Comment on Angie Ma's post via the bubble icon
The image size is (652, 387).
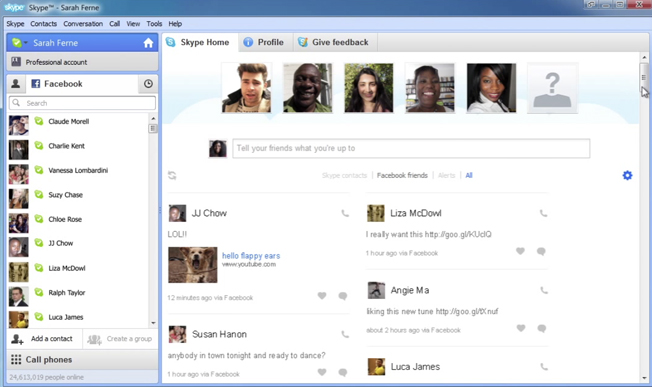541,328
